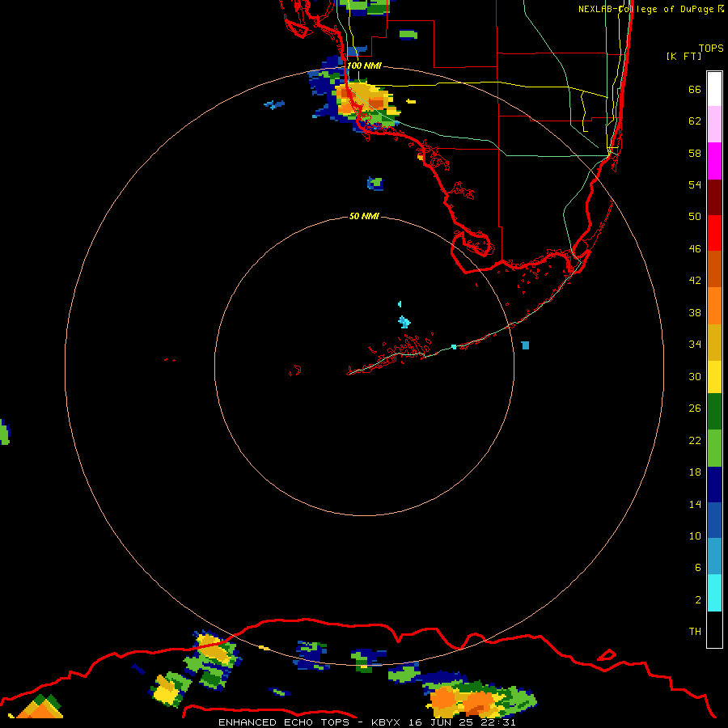The width and height of the screenshot is (728, 728).
Task: Click the legend value 46
Action: [x=695, y=249]
